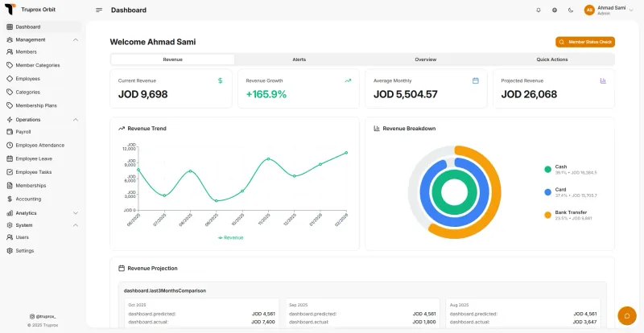The image size is (644, 333).
Task: Click the Current Revenue JOD 9,698 card
Action: (171, 88)
